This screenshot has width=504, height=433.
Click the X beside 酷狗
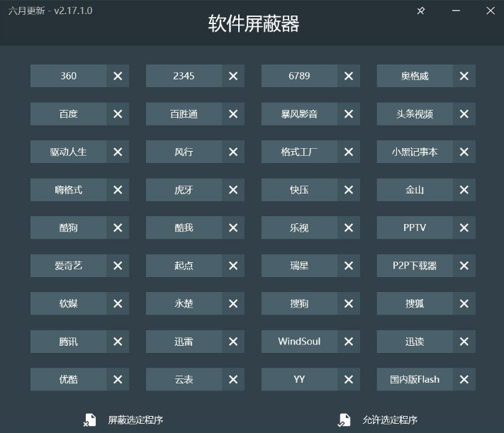(118, 227)
